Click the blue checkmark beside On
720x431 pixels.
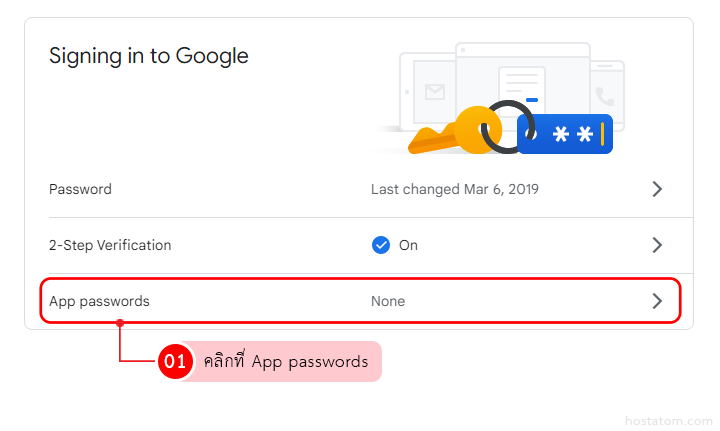(x=380, y=245)
